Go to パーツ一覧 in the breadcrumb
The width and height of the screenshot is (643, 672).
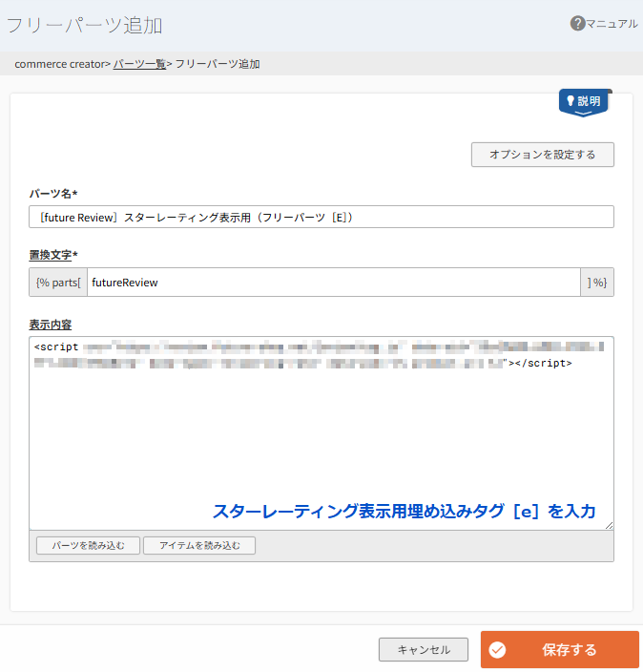pos(139,64)
